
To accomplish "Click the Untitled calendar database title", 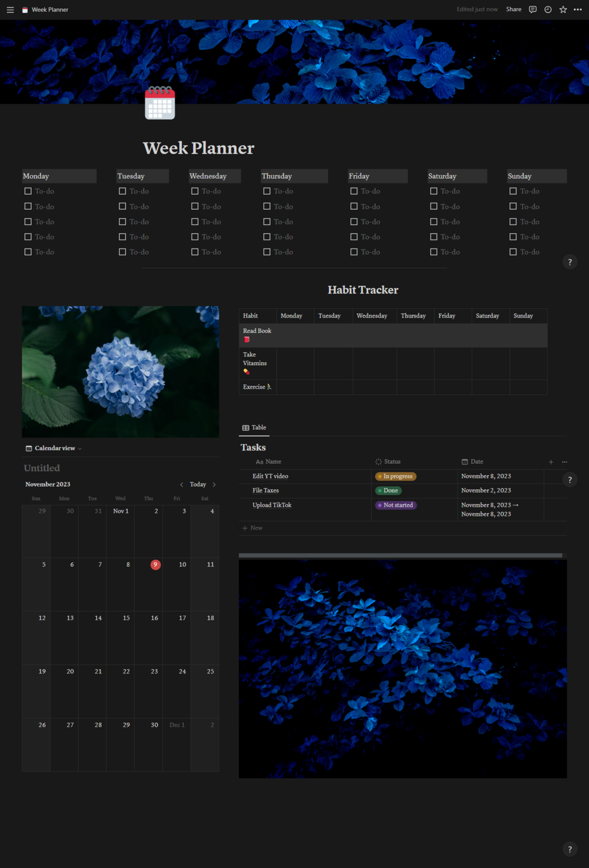I will [x=42, y=468].
